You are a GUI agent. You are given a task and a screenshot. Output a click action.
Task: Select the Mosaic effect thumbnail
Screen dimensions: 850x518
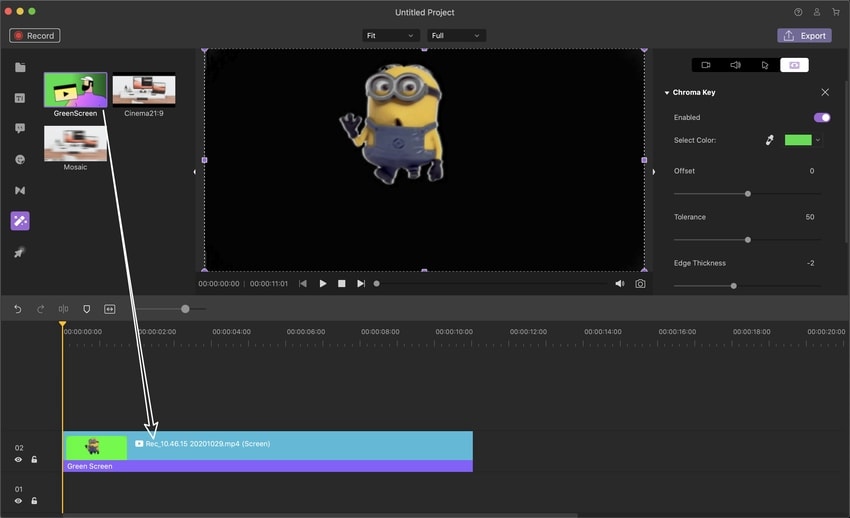pyautogui.click(x=75, y=143)
